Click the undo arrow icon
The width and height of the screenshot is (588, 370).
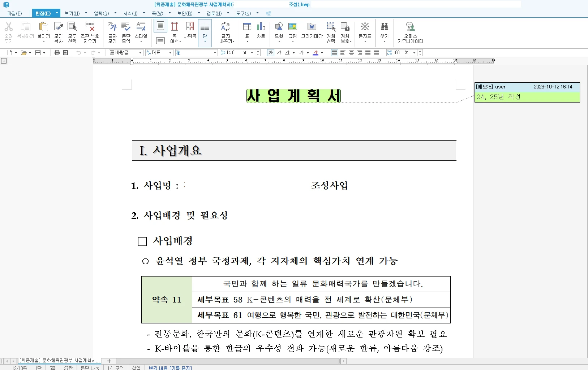click(x=79, y=53)
